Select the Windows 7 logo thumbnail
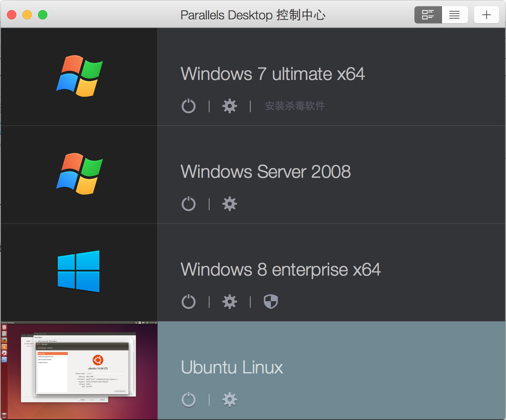 tap(79, 76)
